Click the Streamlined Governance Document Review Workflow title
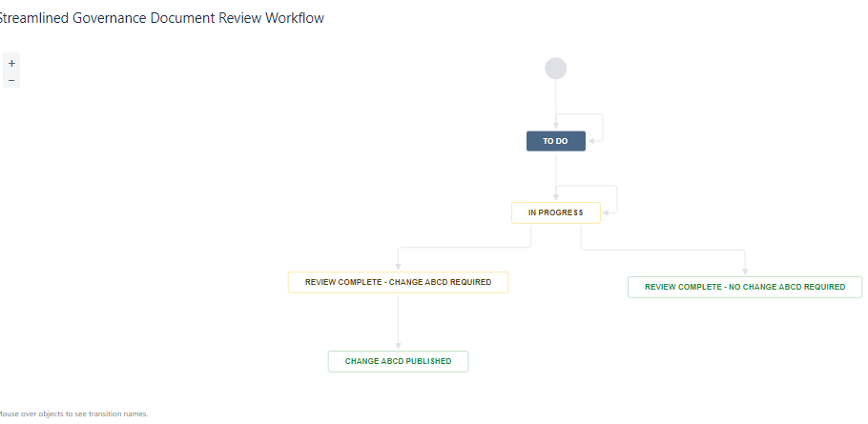 [160, 18]
